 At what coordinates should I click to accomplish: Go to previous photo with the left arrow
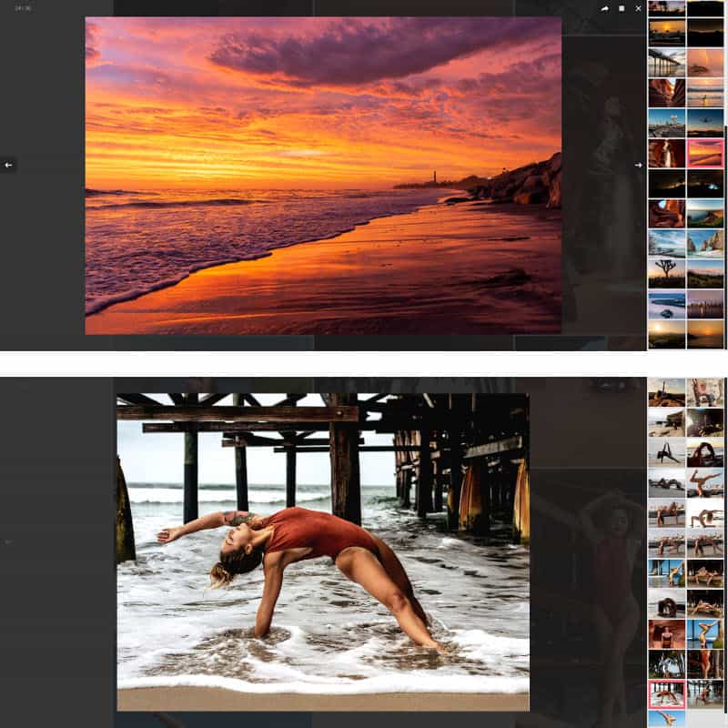(x=8, y=165)
